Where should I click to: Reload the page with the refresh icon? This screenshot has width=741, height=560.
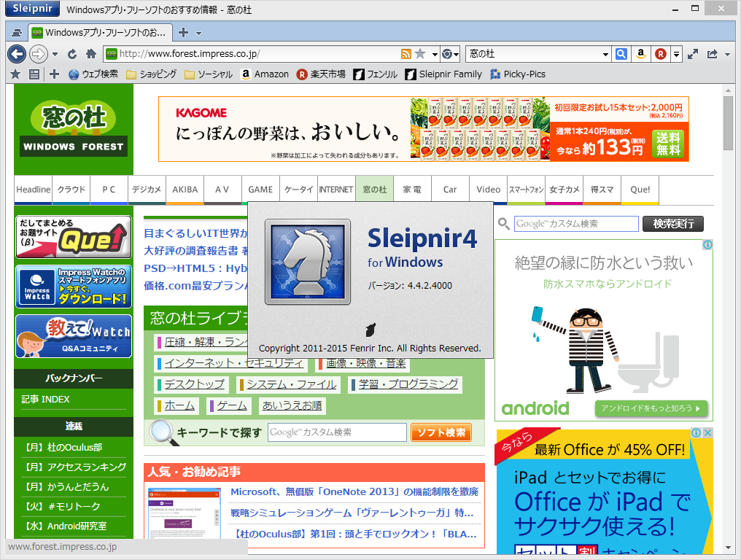pos(71,54)
